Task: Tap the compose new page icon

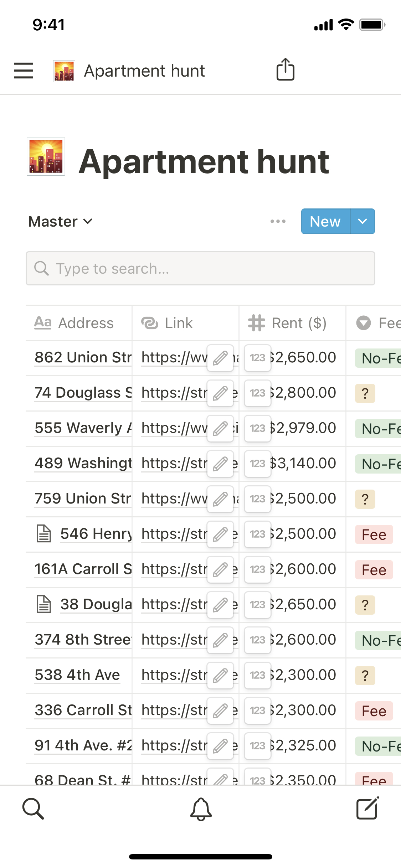Action: click(x=367, y=808)
